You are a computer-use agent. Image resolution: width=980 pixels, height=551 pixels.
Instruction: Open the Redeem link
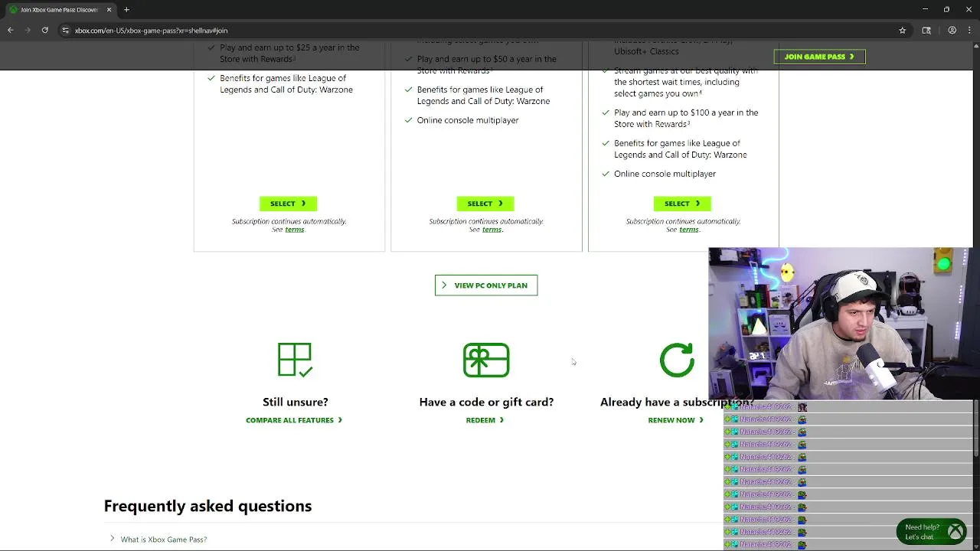pos(485,420)
